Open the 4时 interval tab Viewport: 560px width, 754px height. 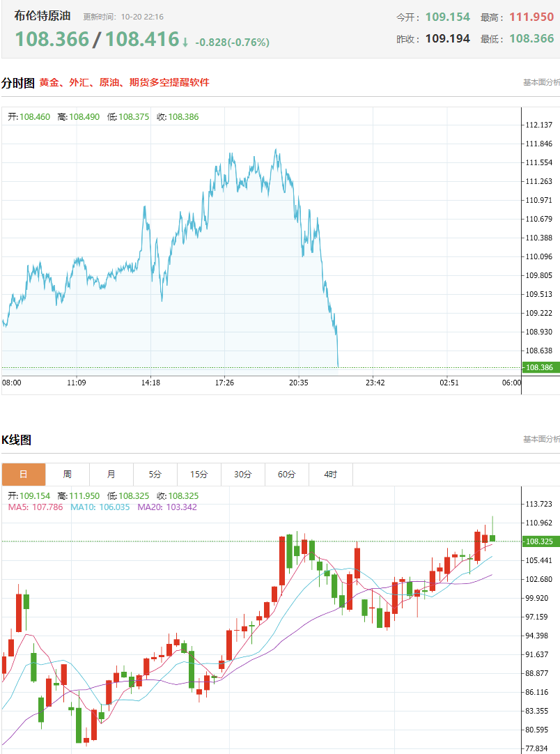(x=331, y=475)
